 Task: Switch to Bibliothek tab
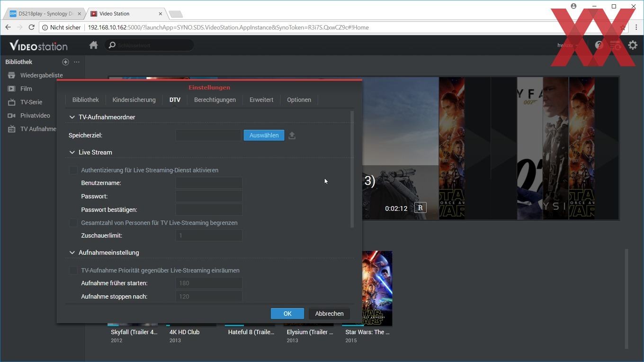(x=85, y=100)
